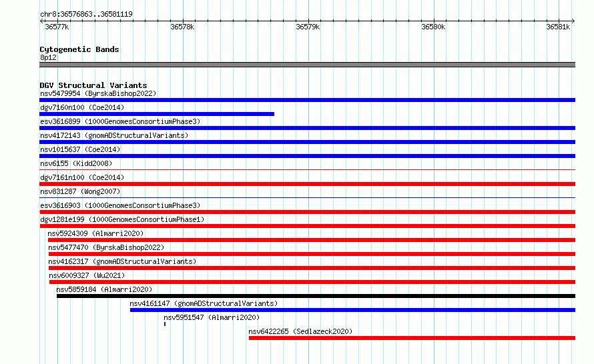Click the thin blue line for nsv831287
Image resolution: width=594 pixels, height=364 pixels.
(307, 198)
